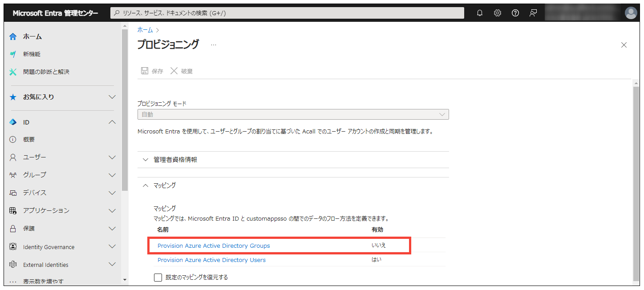This screenshot has height=290, width=644.
Task: Open the help question mark icon
Action: (515, 13)
